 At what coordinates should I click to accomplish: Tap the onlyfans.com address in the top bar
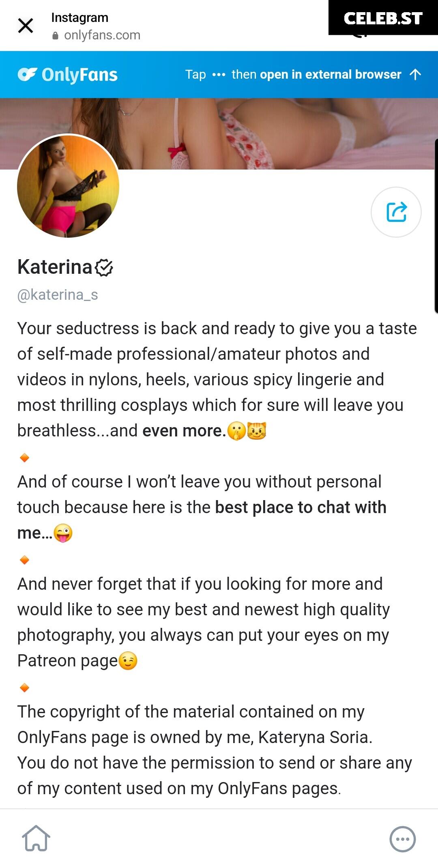coord(102,35)
